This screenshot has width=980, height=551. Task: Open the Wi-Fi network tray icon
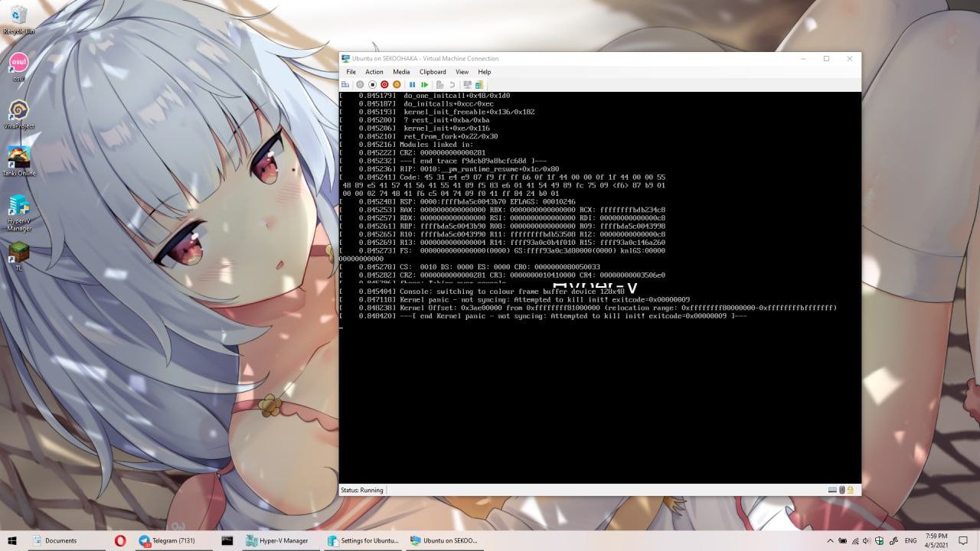point(855,541)
